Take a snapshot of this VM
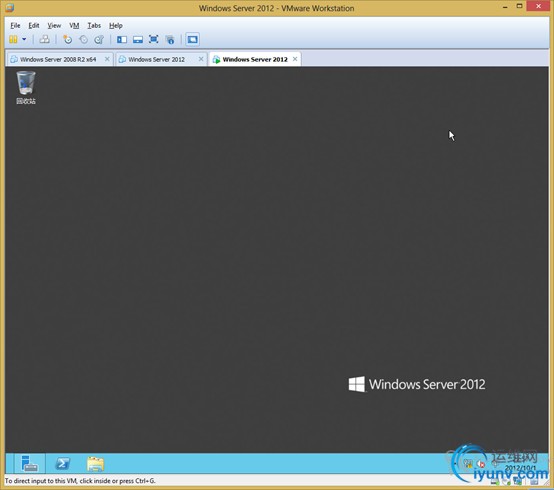554x490 pixels. point(67,39)
